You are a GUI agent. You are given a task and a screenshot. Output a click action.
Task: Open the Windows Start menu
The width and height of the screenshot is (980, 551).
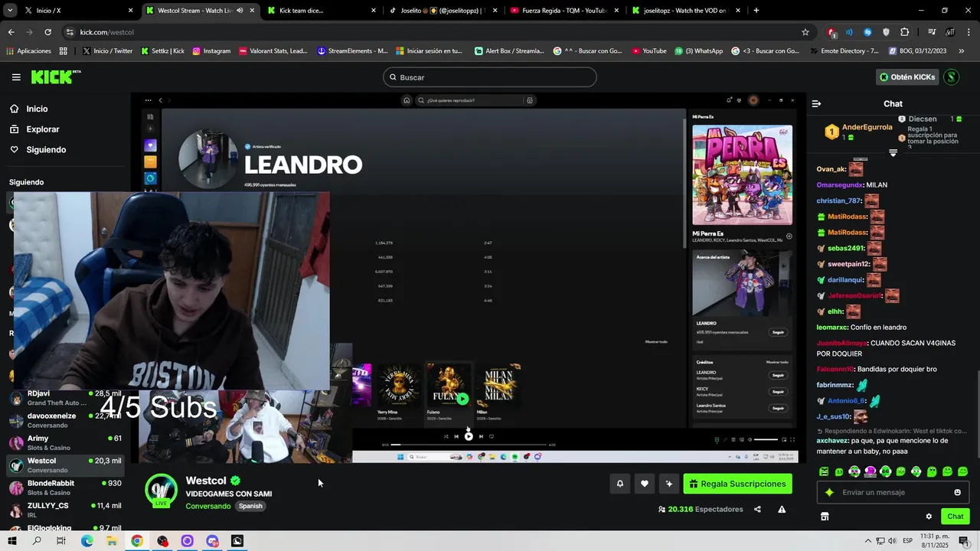11,541
